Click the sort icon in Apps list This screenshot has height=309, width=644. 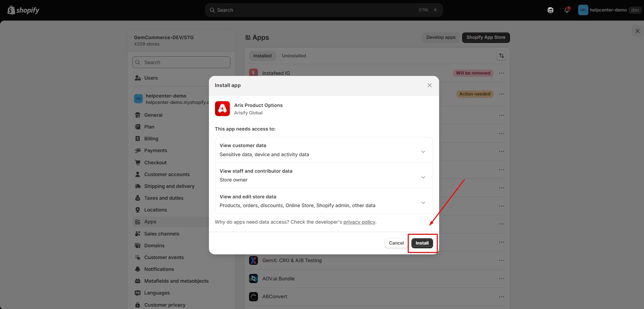[501, 56]
